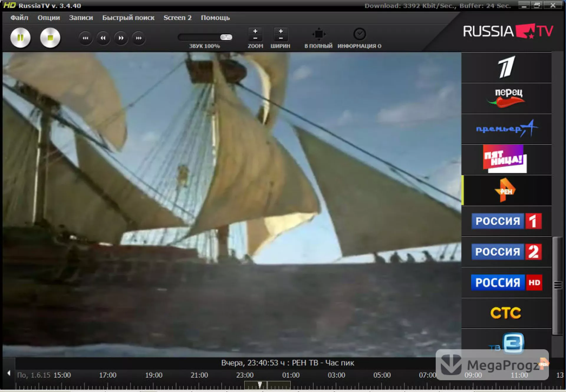Minimize the RussiaTV window

(x=524, y=6)
